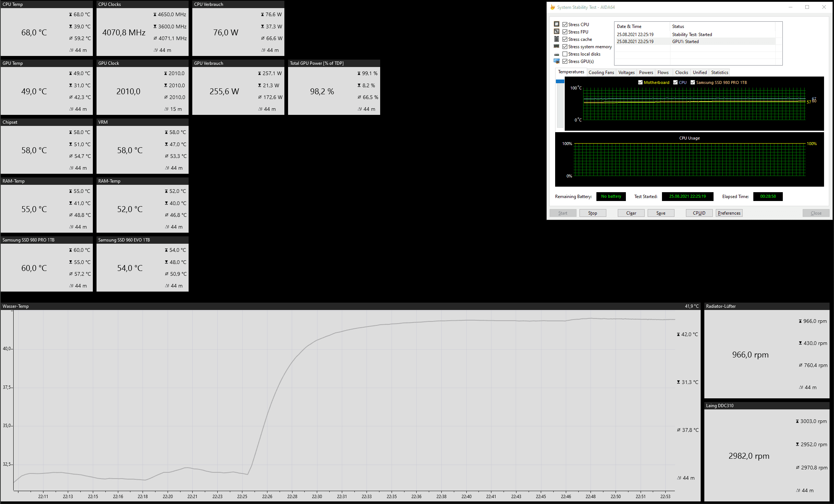This screenshot has height=504, width=834.
Task: Click the Total GPU Power 98,2 % reading
Action: pos(322,92)
